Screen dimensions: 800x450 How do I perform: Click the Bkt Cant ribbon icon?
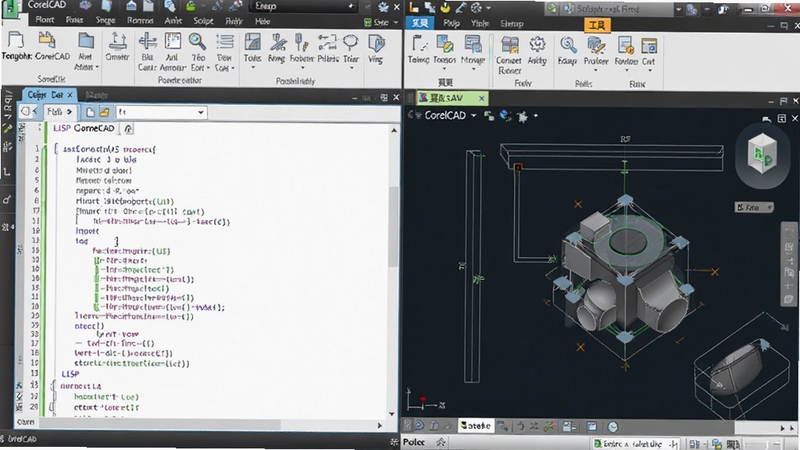pyautogui.click(x=147, y=41)
